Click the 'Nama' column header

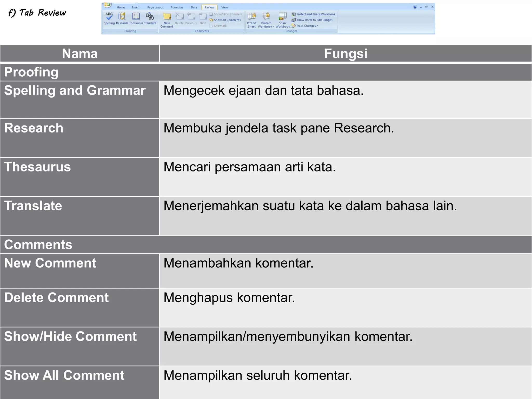point(80,54)
